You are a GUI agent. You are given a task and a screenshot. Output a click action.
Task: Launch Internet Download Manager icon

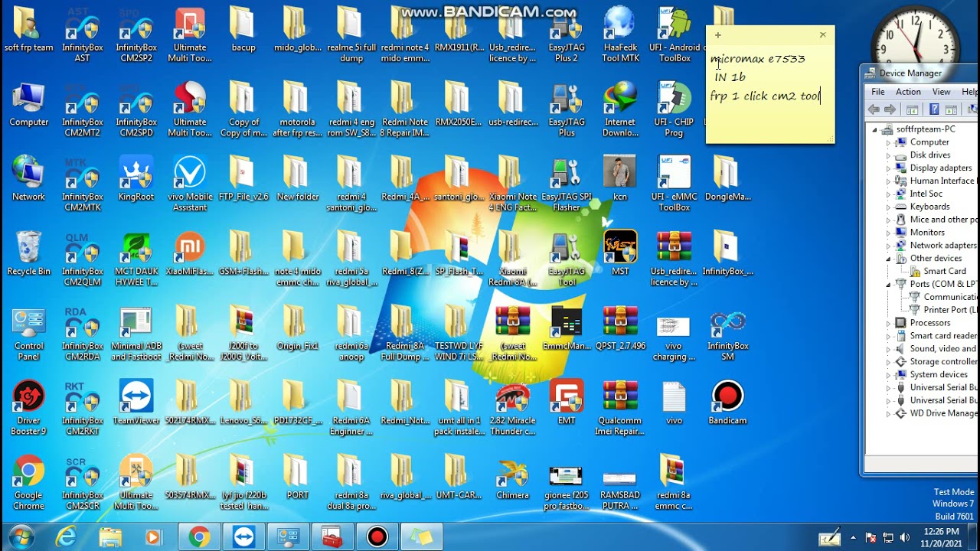(620, 109)
